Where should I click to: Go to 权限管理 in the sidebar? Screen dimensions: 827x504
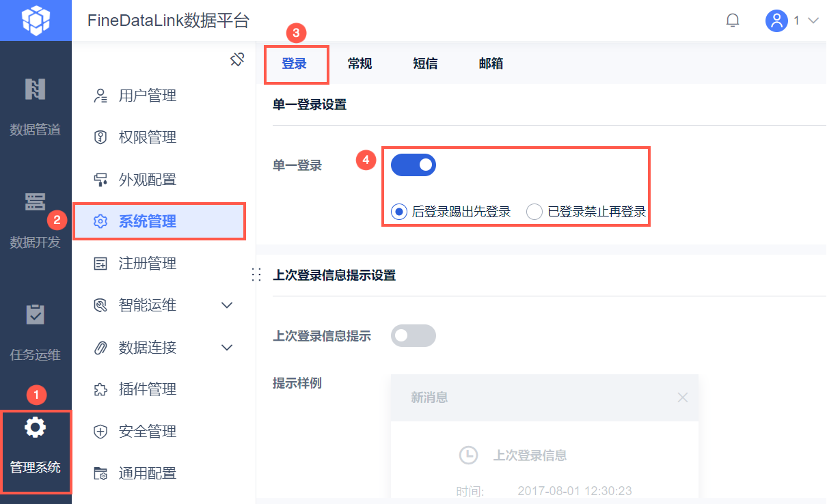click(148, 137)
